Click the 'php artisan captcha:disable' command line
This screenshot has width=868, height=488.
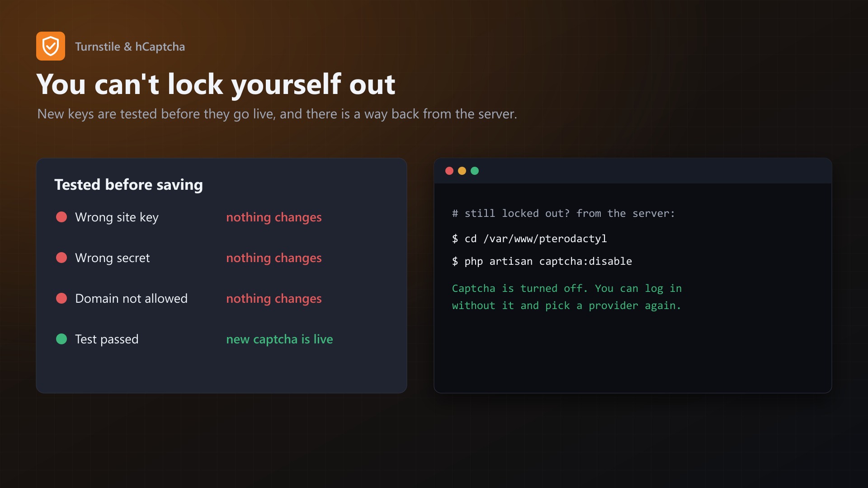[542, 261]
